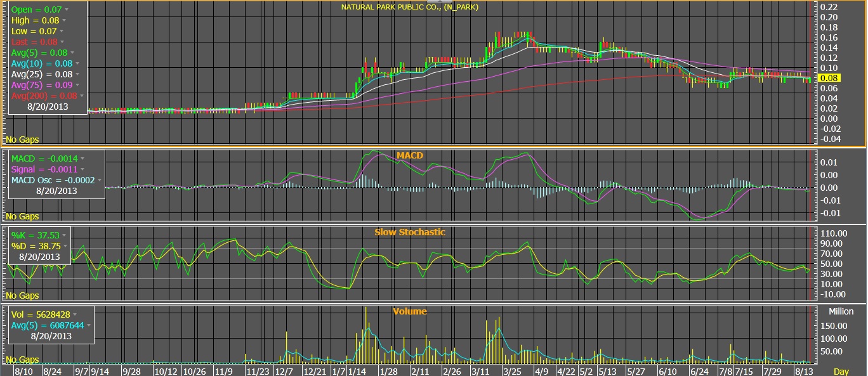Click the 0.16 price axis label
The height and width of the screenshot is (376, 868).
pos(829,37)
